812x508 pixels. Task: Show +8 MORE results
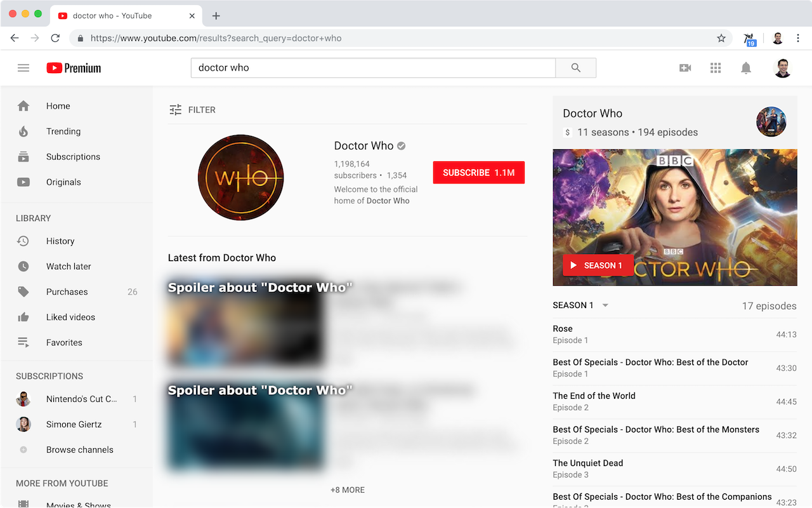point(348,490)
